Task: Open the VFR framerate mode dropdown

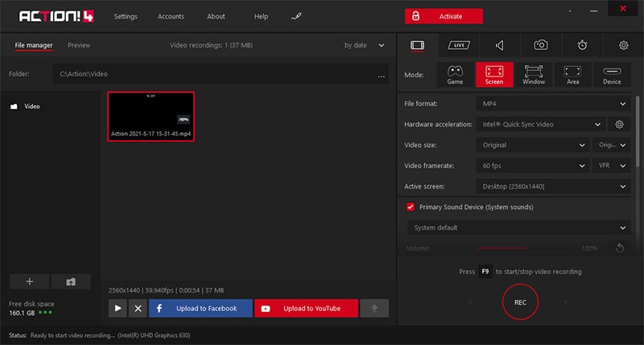Action: (612, 166)
